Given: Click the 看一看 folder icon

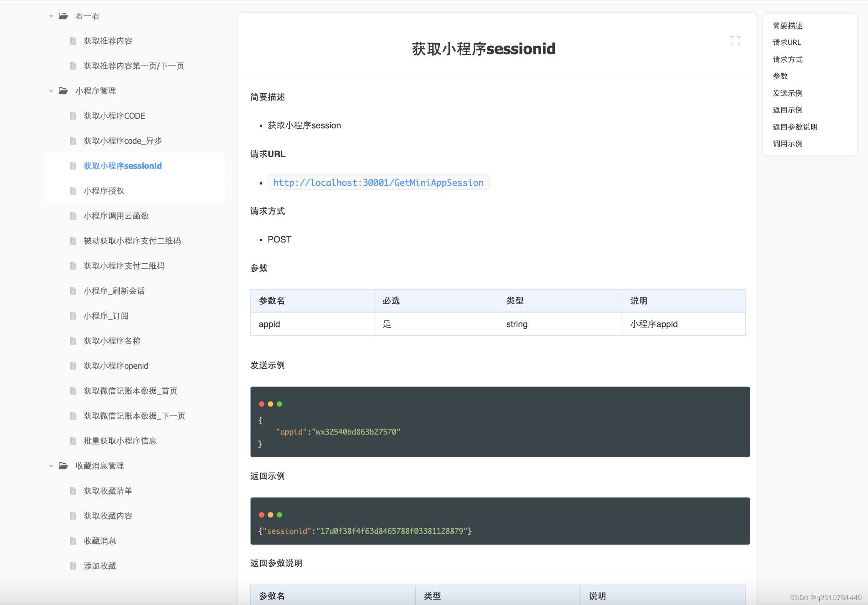Looking at the screenshot, I should click(x=63, y=16).
